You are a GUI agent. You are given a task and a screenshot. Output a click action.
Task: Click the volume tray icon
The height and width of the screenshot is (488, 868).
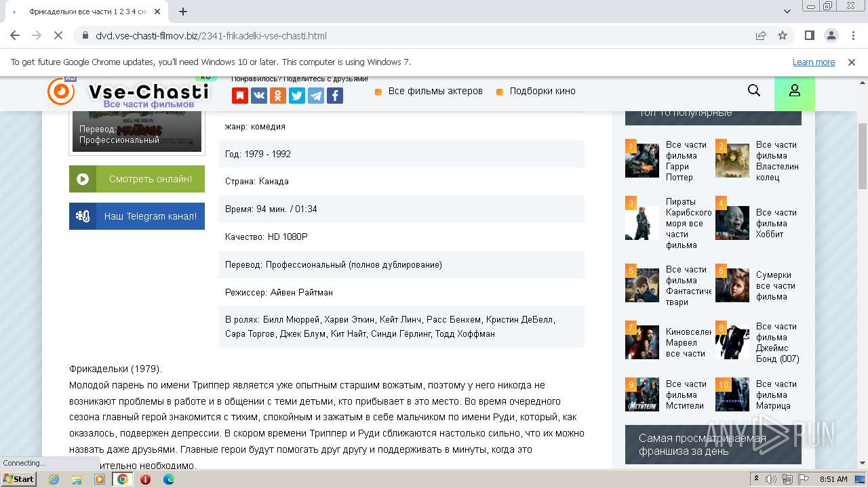click(771, 479)
